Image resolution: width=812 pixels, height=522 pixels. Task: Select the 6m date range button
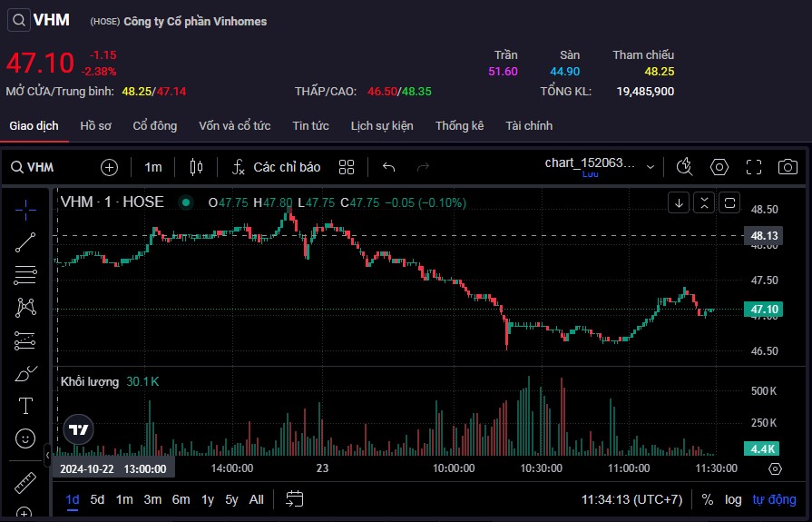tap(181, 499)
